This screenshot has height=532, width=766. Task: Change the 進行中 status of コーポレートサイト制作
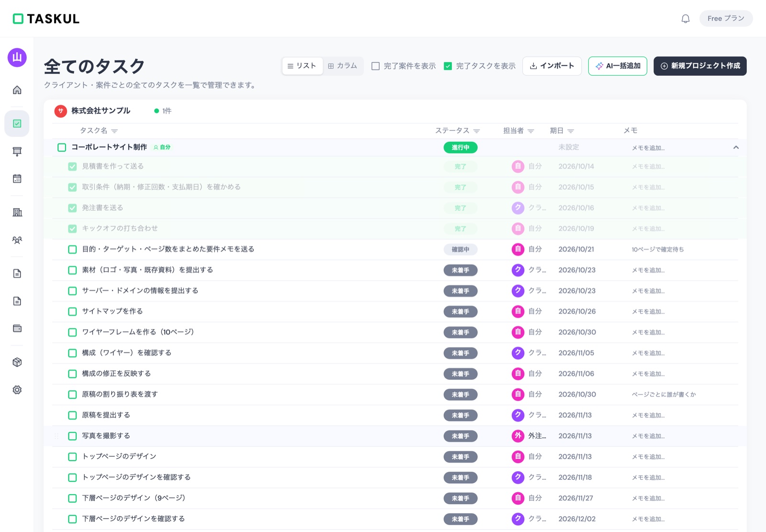[460, 147]
